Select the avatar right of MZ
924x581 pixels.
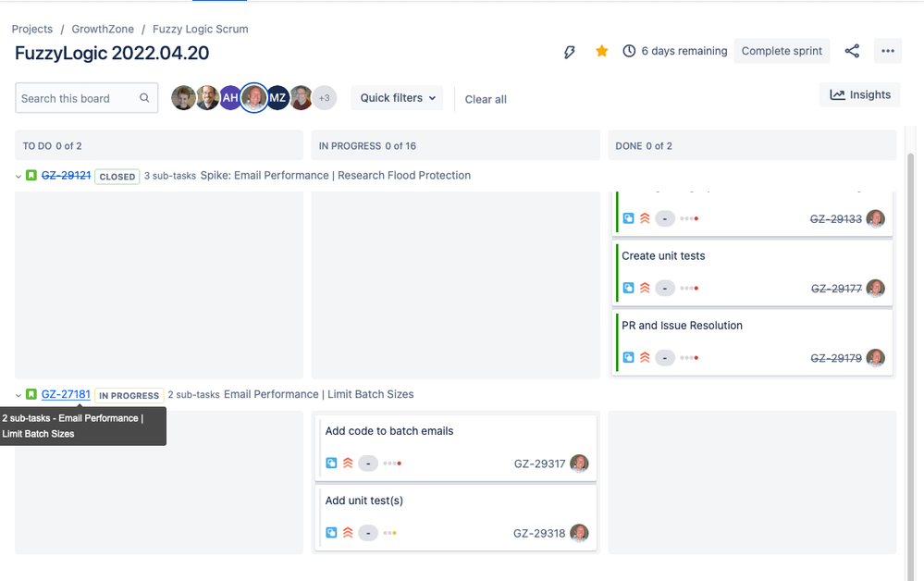[x=302, y=98]
